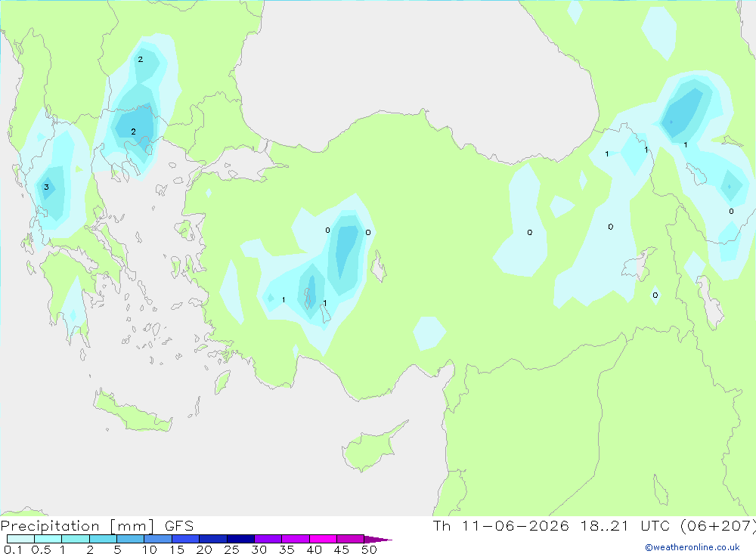Click the '35' legend scale label
The image size is (756, 554).
(x=287, y=549)
